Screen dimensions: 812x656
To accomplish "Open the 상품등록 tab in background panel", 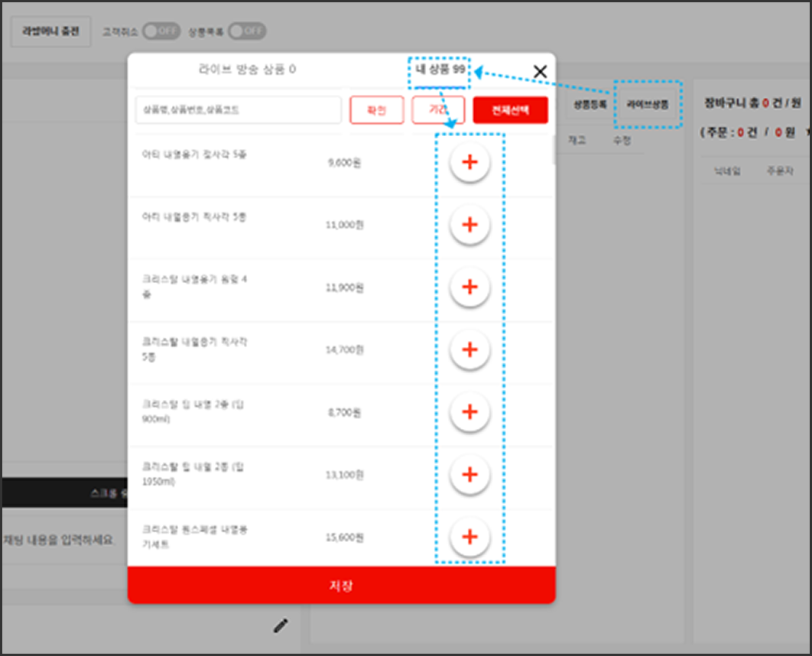I will pyautogui.click(x=590, y=105).
